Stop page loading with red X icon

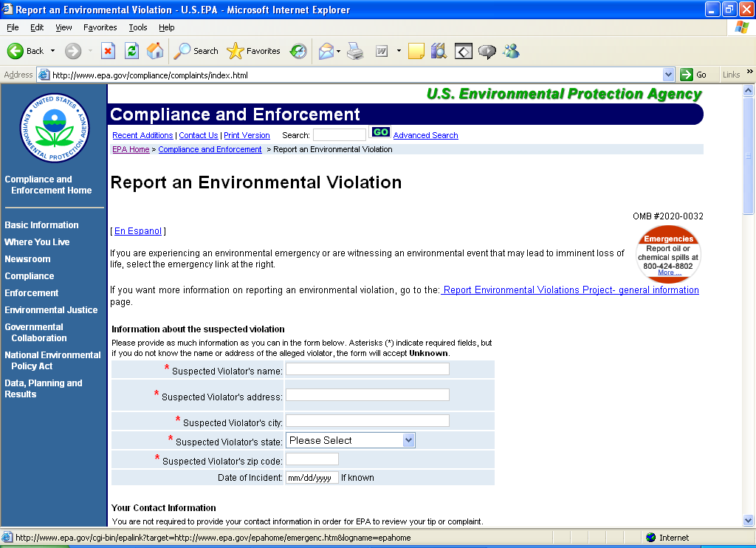click(x=108, y=51)
